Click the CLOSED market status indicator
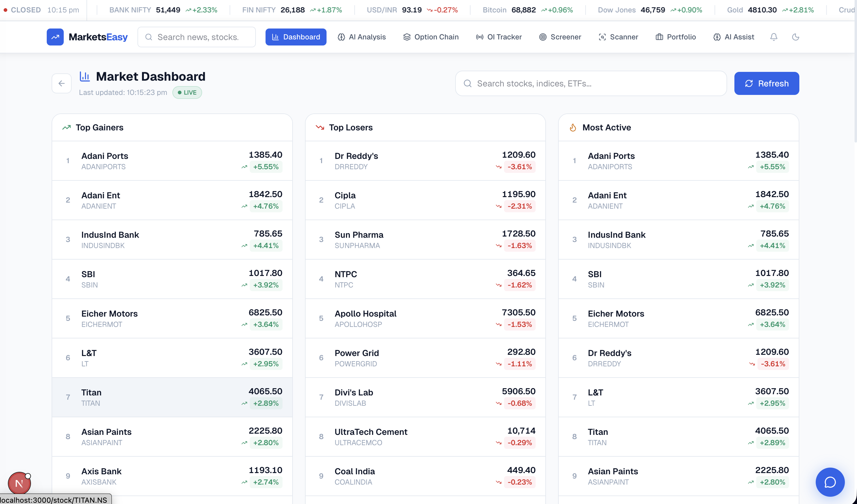Image resolution: width=857 pixels, height=504 pixels. 22,10
